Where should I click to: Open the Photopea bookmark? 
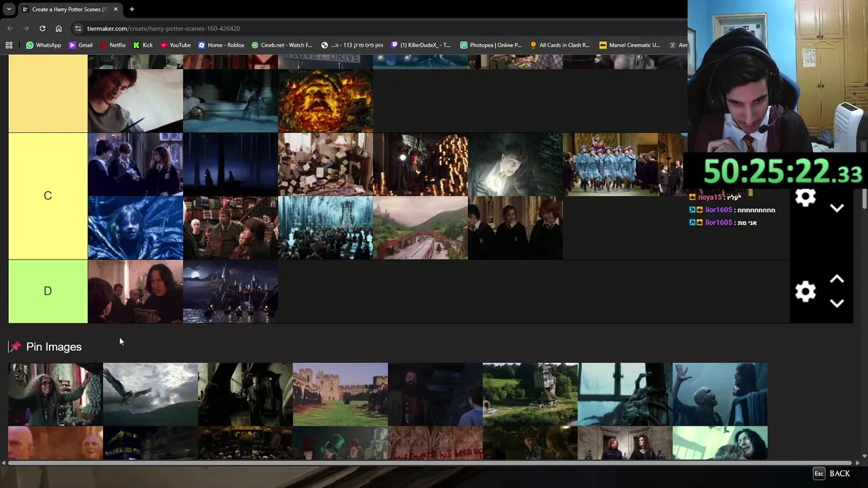[491, 45]
